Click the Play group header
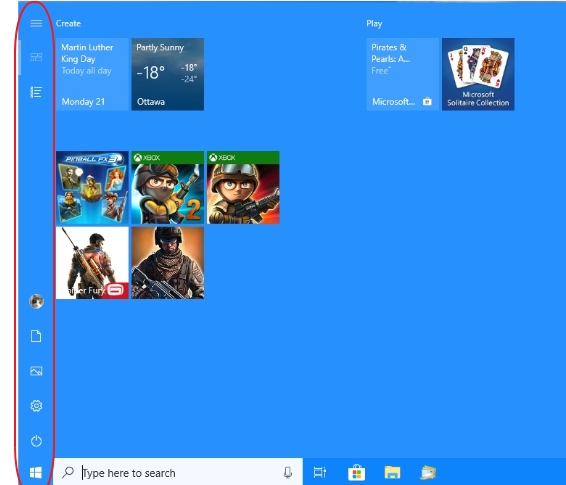Viewport: 566px width, 485px height. click(x=374, y=24)
